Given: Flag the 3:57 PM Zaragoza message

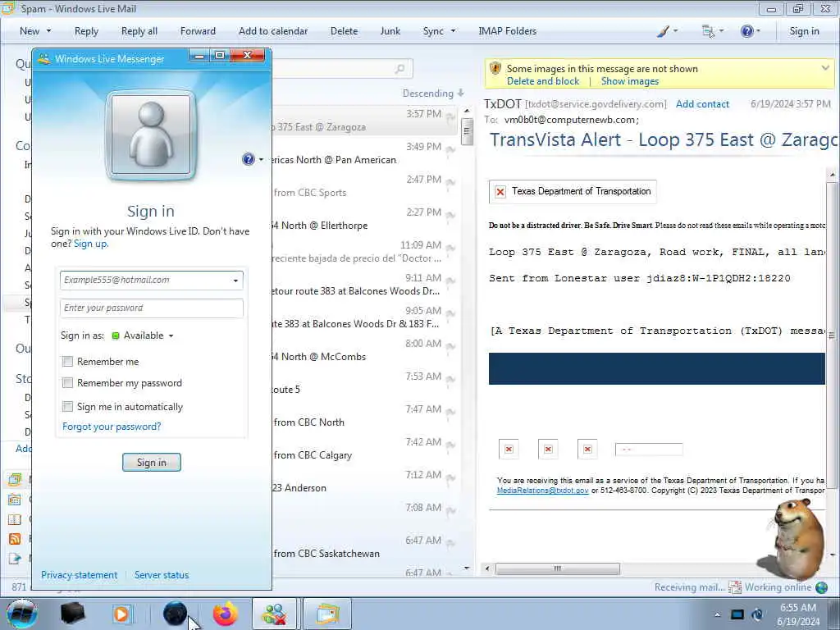Looking at the screenshot, I should (x=450, y=117).
